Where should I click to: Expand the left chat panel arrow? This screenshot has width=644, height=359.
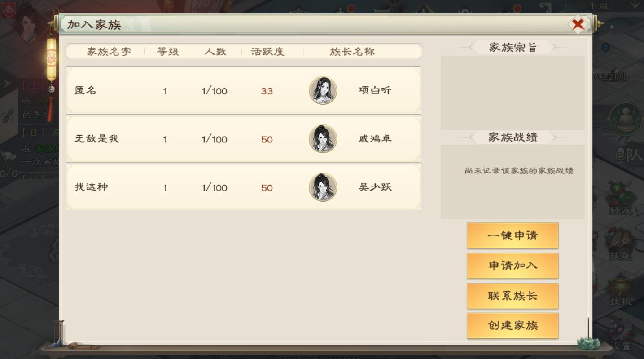tap(6, 84)
